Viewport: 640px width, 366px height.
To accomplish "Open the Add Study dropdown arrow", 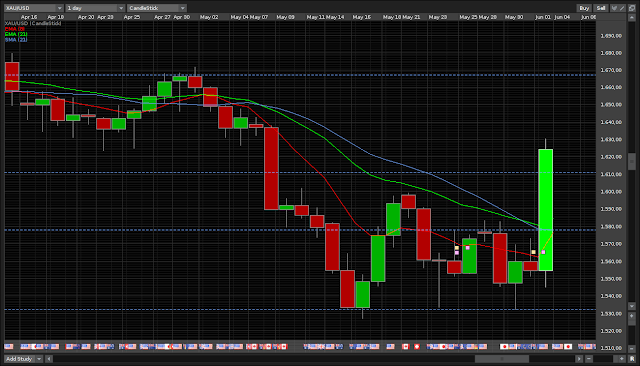I will pos(39,359).
